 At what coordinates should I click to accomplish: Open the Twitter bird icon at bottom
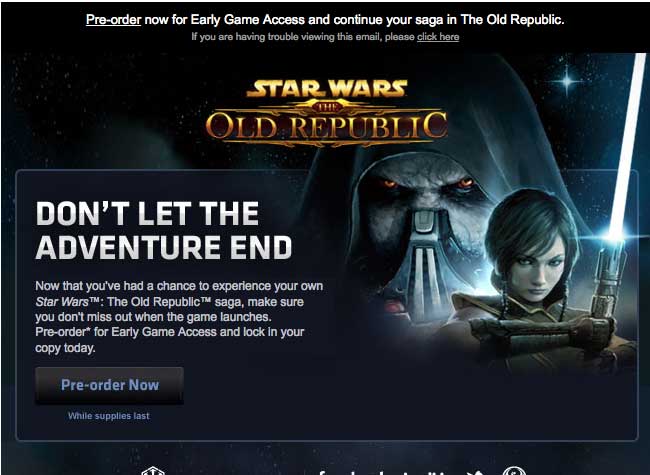pyautogui.click(x=475, y=472)
